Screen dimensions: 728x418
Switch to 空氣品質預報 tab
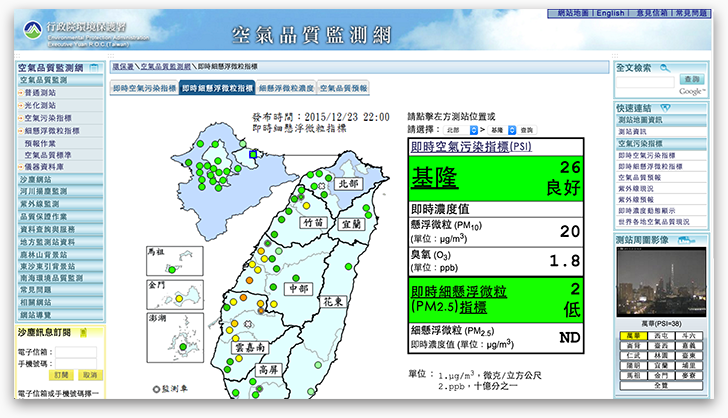tap(344, 88)
